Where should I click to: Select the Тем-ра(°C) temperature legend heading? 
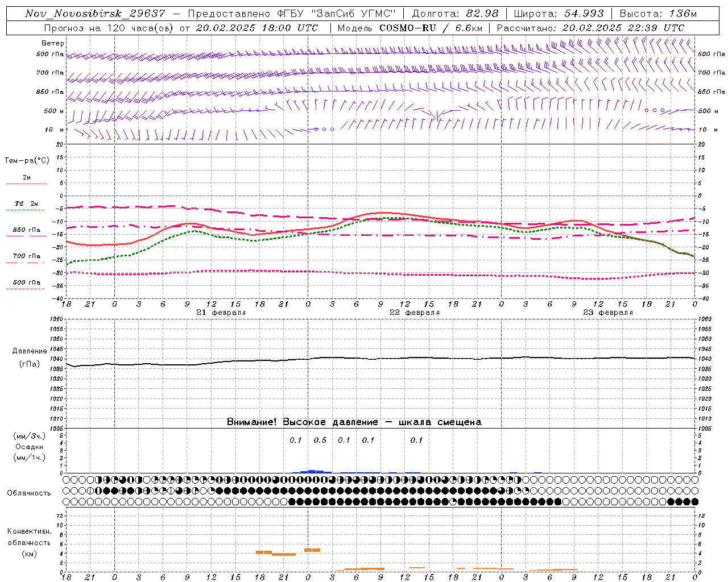[27, 161]
